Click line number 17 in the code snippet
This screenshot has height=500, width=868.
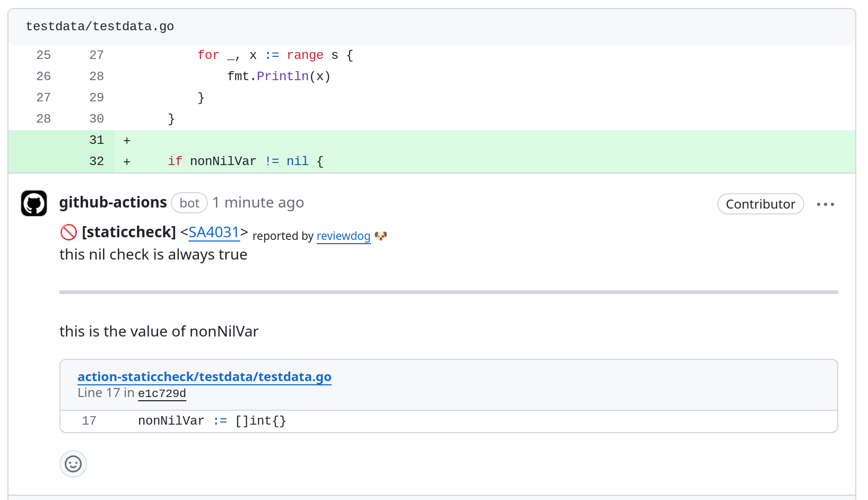click(x=89, y=421)
